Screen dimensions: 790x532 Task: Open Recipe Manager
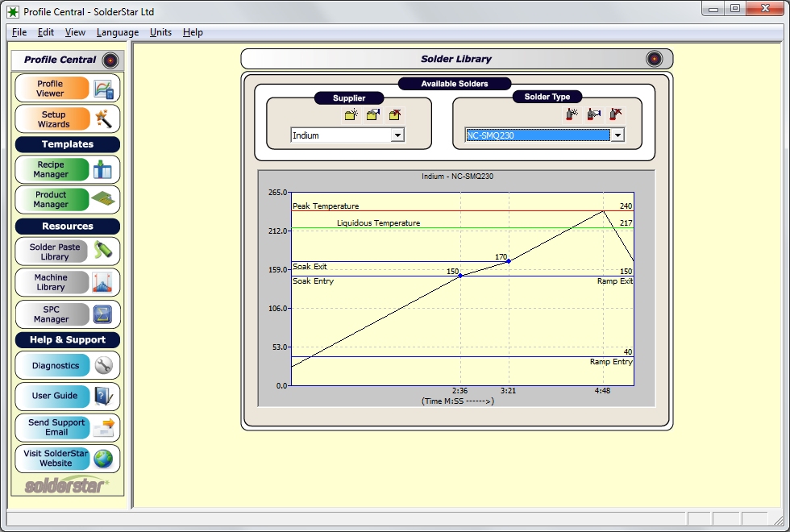coord(68,169)
